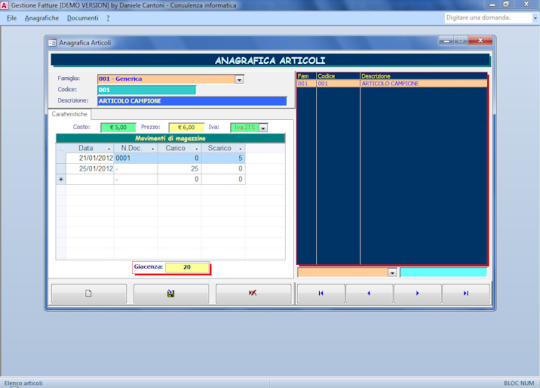Select ARTICOLO CAMPIONE row in article list
The image size is (540, 388).
(x=392, y=84)
